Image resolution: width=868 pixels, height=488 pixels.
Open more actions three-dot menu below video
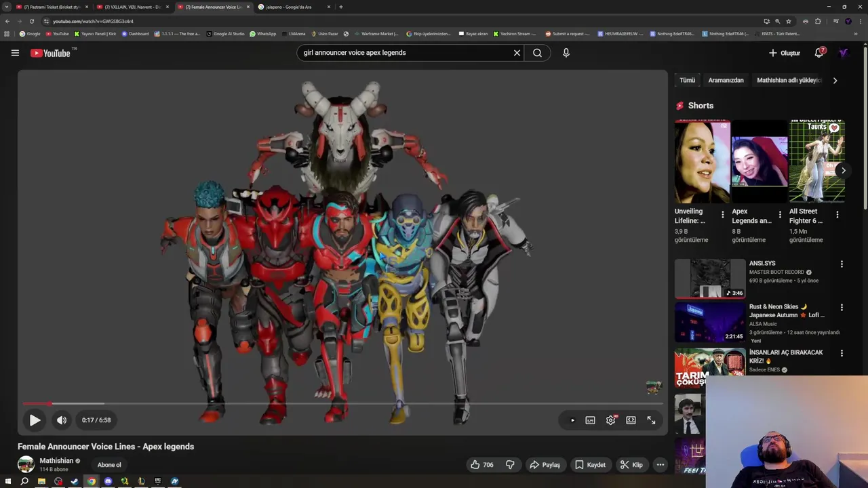[x=660, y=465]
